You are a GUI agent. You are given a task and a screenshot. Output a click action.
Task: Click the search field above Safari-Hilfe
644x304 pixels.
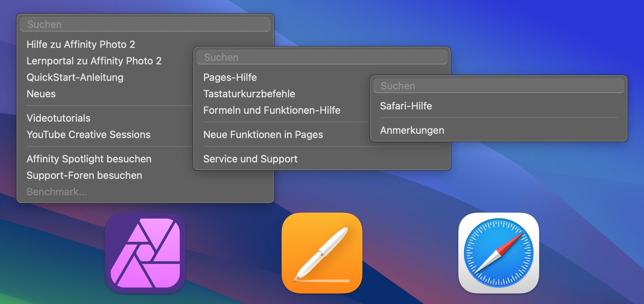point(498,86)
